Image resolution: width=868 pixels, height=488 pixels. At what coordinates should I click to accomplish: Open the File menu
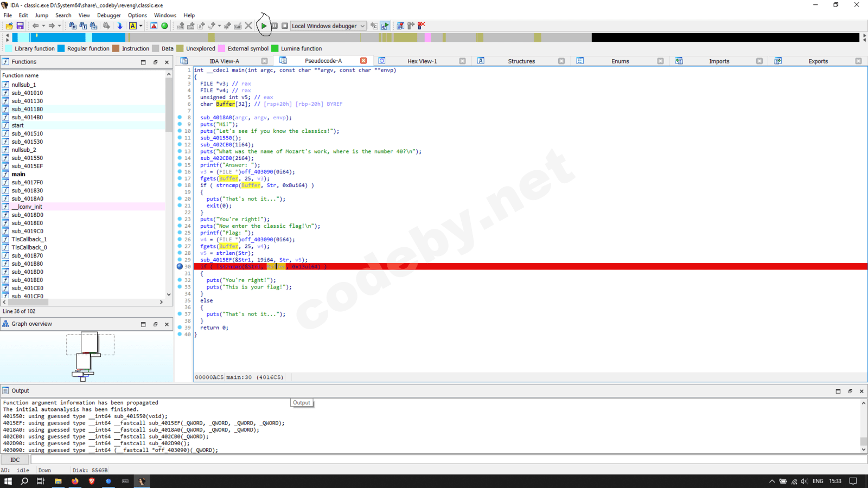8,15
